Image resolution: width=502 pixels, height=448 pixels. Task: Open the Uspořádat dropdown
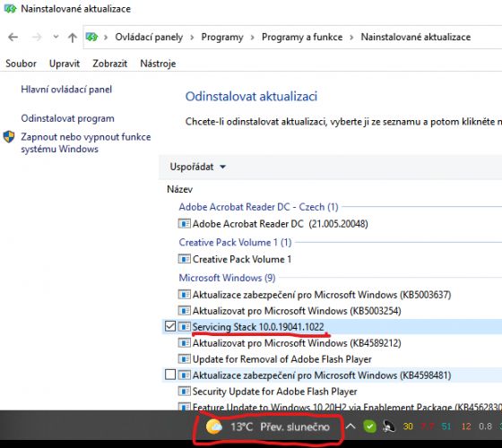(x=197, y=167)
